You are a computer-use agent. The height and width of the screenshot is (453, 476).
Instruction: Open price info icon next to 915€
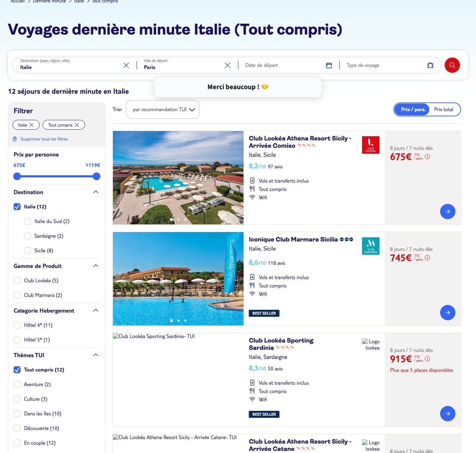[428, 359]
